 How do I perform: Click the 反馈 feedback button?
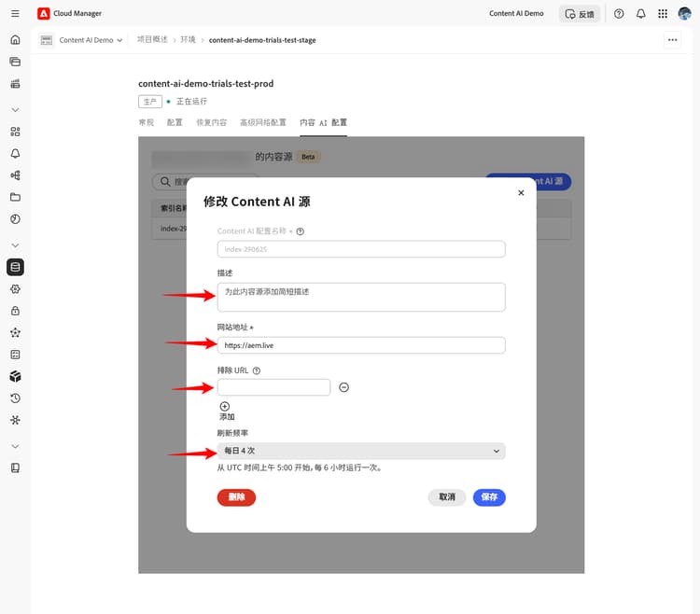click(580, 14)
